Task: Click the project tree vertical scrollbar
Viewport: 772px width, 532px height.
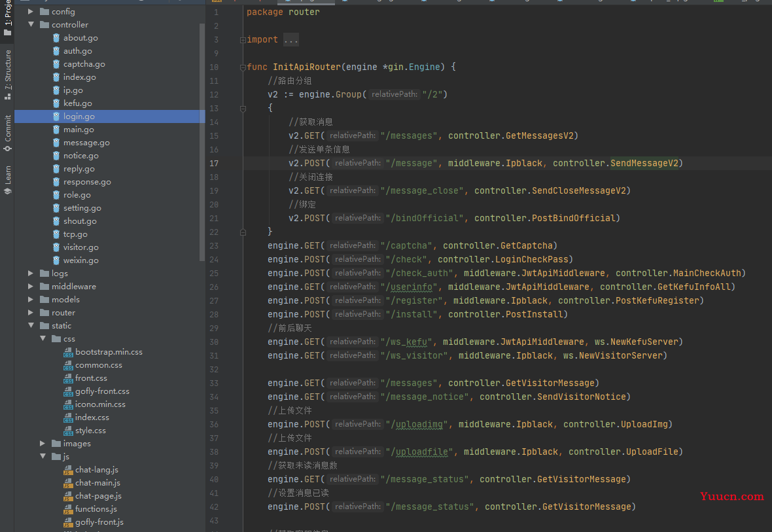Action: [x=202, y=142]
